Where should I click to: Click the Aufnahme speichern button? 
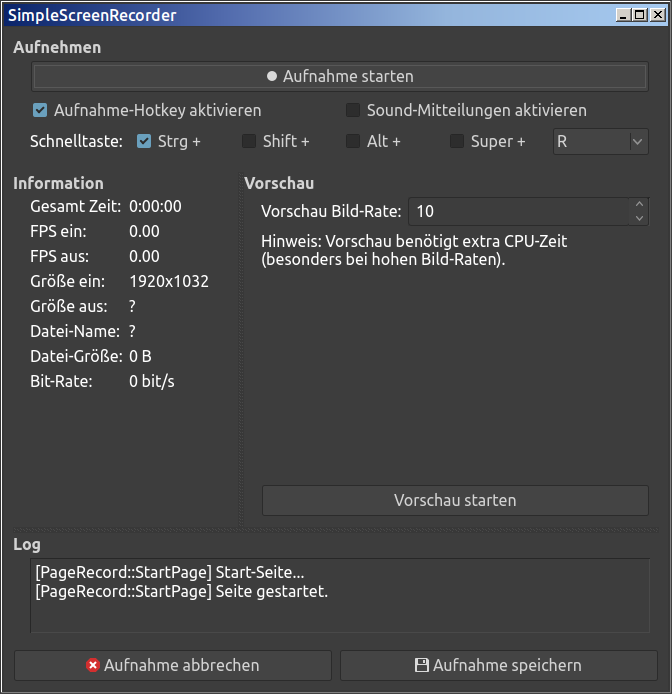click(x=498, y=665)
